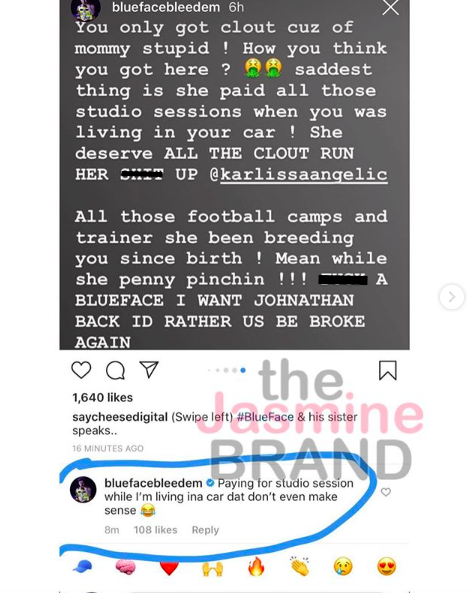Insert the pink brain emoji
This screenshot has height=593, width=470.
[126, 567]
